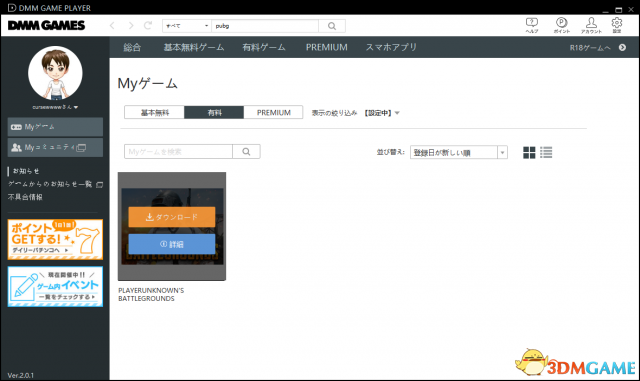Expand the username dropdown arrow
Image resolution: width=640 pixels, height=381 pixels.
(x=76, y=107)
